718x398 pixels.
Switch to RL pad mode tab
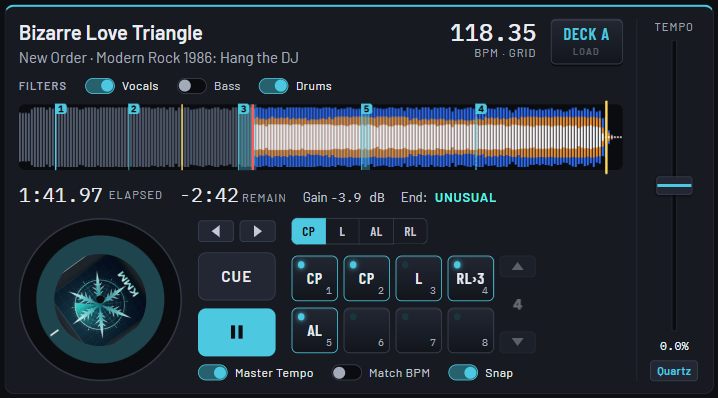[x=410, y=232]
